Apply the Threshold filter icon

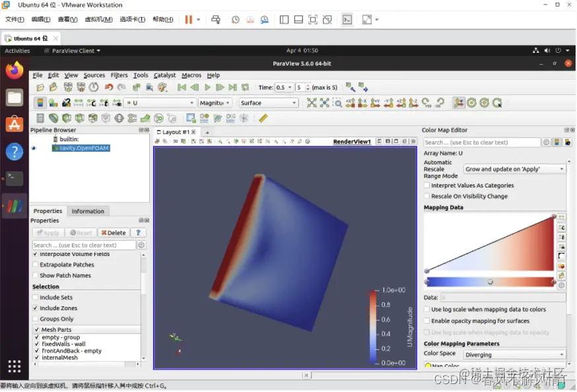pyautogui.click(x=92, y=118)
